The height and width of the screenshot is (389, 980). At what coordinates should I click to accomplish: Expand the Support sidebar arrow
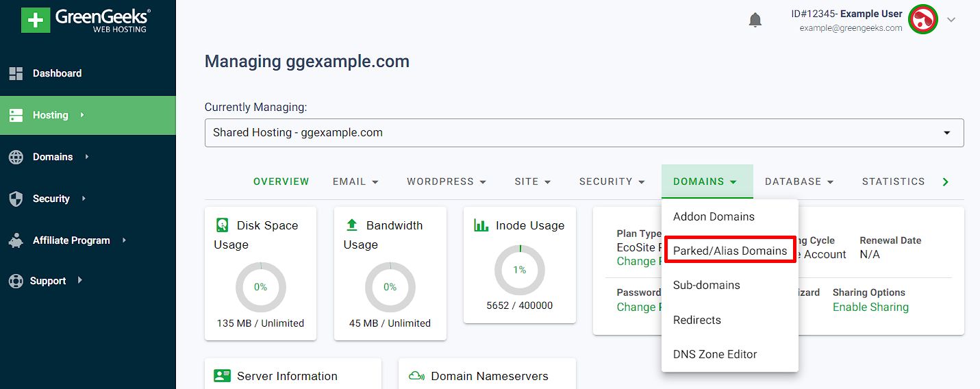coord(79,281)
